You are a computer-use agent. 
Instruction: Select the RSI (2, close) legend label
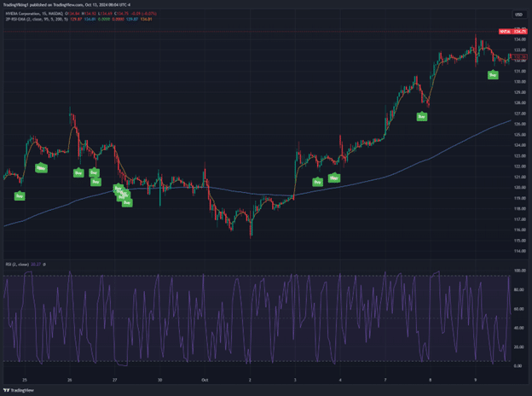tap(17, 265)
